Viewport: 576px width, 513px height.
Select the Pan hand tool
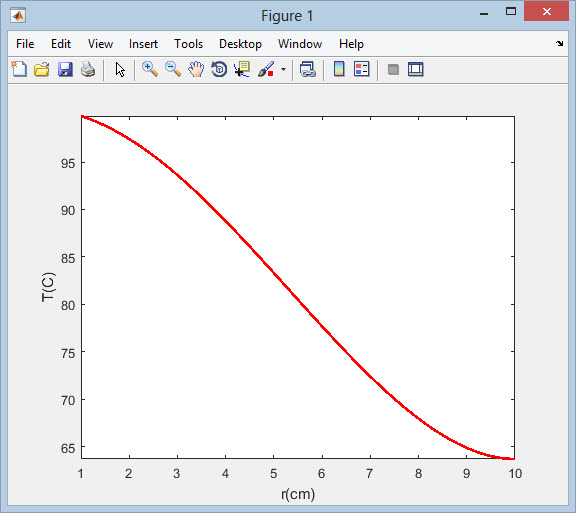pos(196,69)
